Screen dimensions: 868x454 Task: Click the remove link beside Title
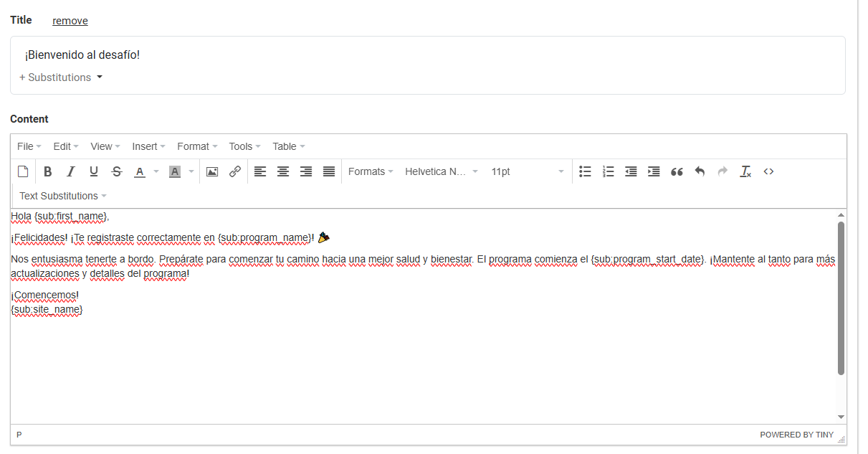coord(70,21)
